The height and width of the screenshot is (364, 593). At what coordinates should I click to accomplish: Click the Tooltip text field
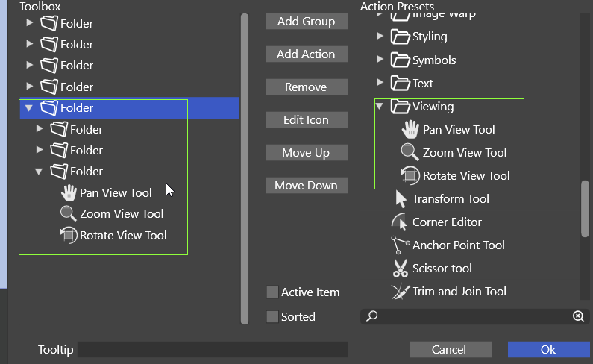coord(213,350)
